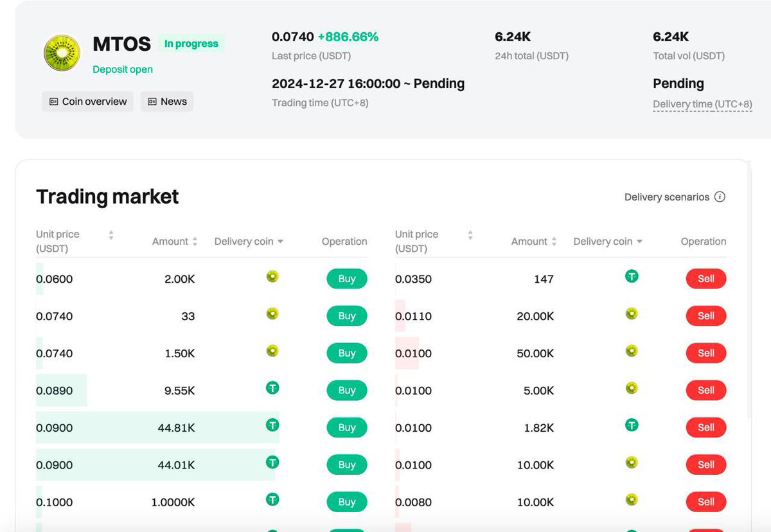Sell into the 0.0100 order for 1.82K
Image resolution: width=771 pixels, height=532 pixels.
[x=706, y=427]
